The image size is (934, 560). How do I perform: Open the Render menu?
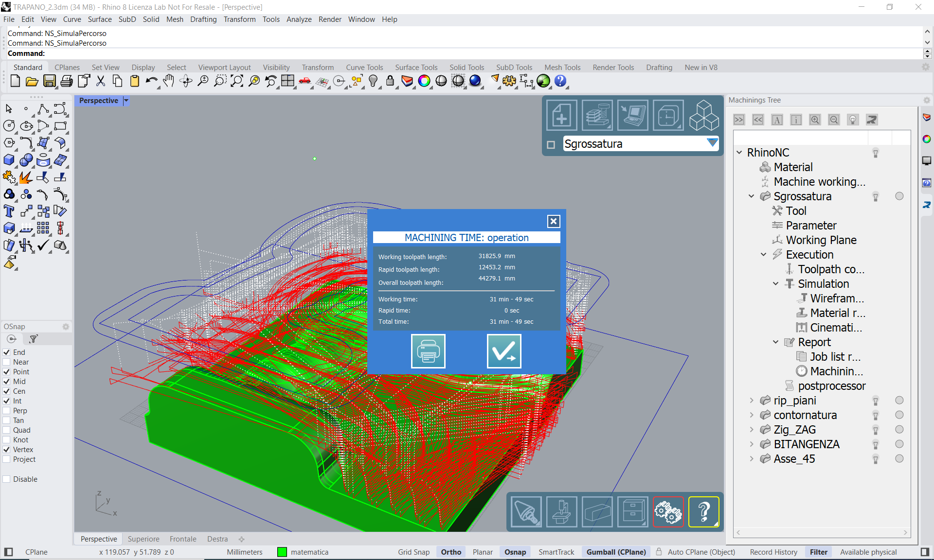pyautogui.click(x=330, y=19)
